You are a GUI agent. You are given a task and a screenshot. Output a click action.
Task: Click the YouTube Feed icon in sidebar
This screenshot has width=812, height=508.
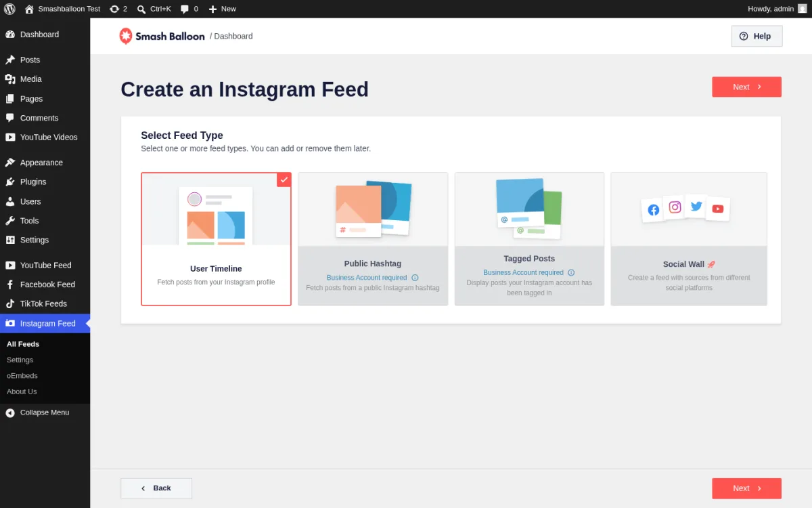[x=10, y=266]
